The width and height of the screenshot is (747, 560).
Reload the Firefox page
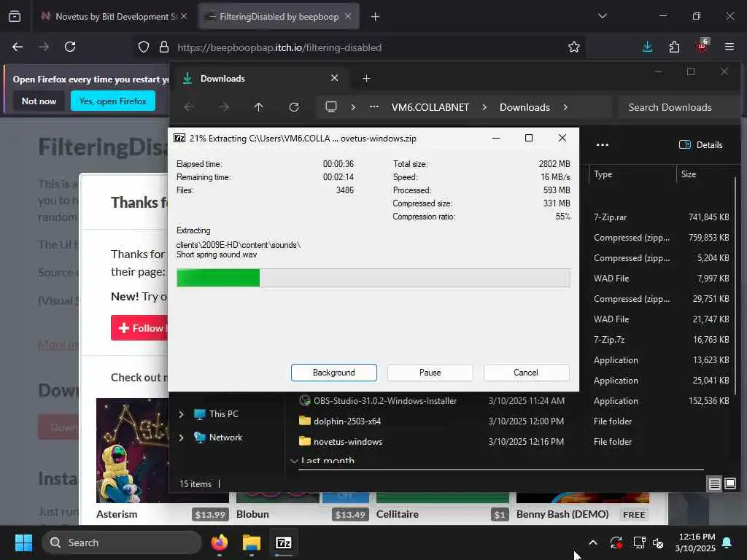coord(70,47)
